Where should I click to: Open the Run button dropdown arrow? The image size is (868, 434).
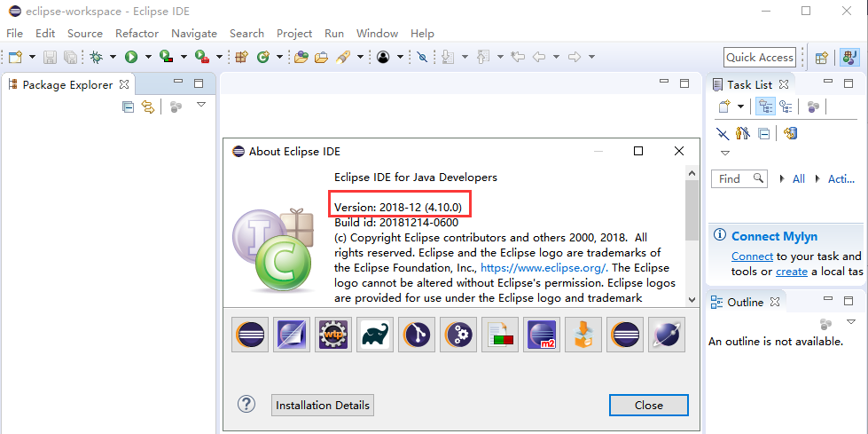click(147, 57)
